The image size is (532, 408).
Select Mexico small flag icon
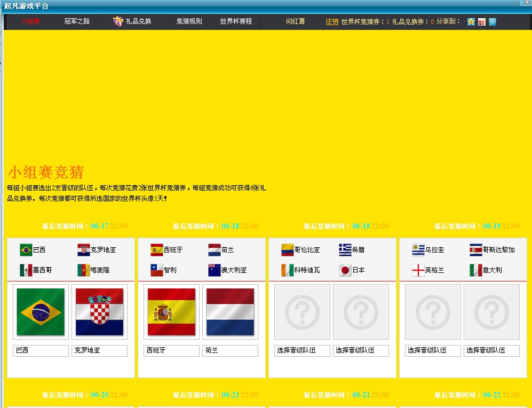(x=26, y=270)
